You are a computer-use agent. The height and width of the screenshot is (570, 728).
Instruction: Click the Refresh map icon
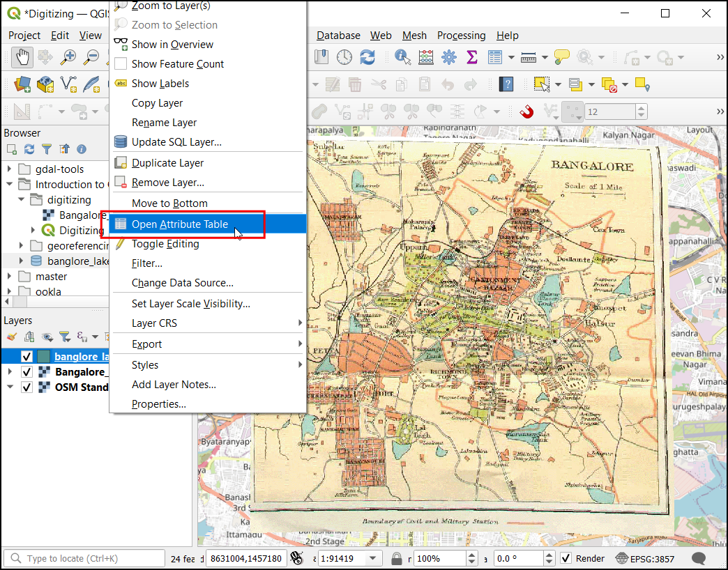[367, 57]
